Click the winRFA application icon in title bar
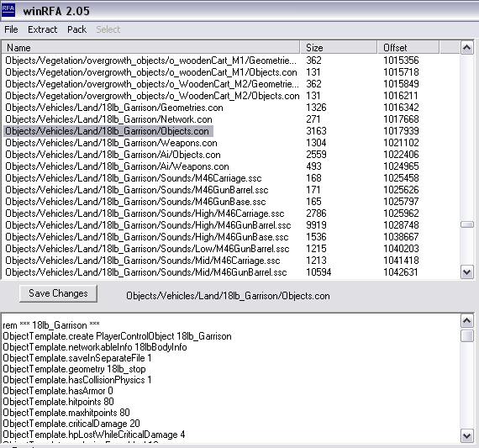Image resolution: width=479 pixels, height=448 pixels. click(8, 10)
